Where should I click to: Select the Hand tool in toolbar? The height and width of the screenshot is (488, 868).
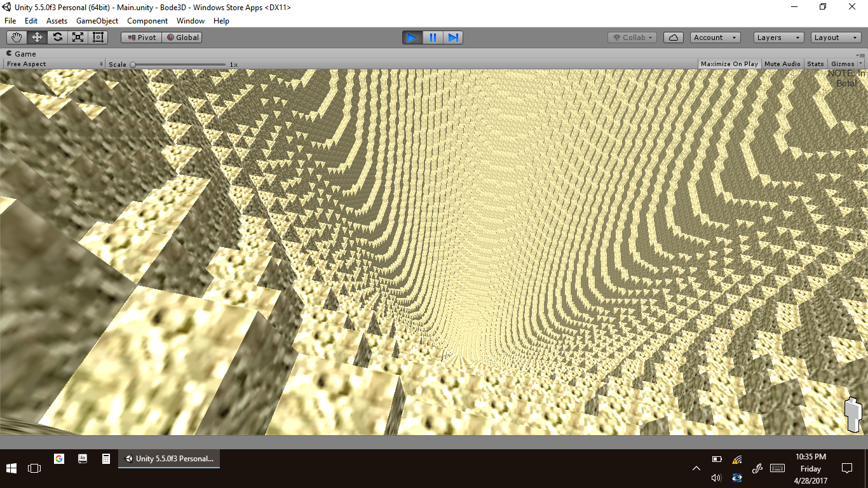(17, 37)
